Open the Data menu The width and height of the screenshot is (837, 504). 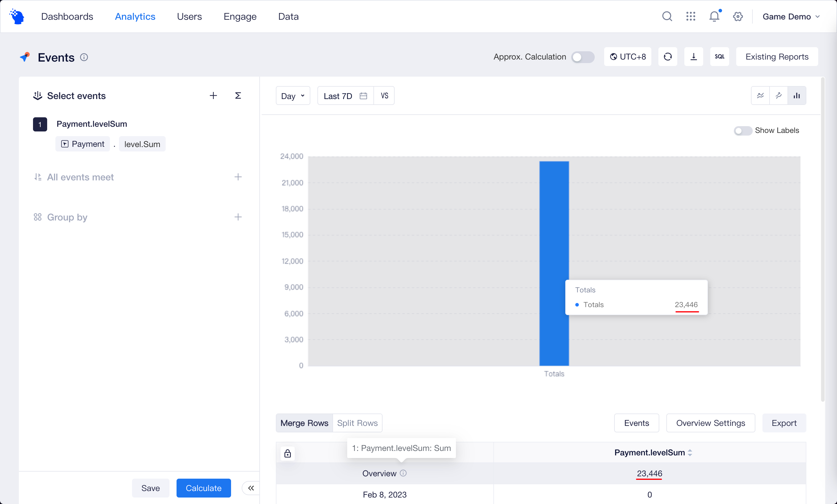pyautogui.click(x=288, y=16)
